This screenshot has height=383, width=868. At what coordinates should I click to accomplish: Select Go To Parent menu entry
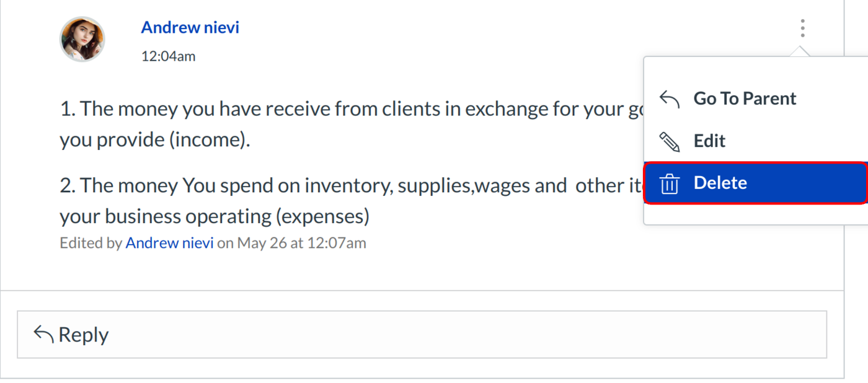coord(745,99)
